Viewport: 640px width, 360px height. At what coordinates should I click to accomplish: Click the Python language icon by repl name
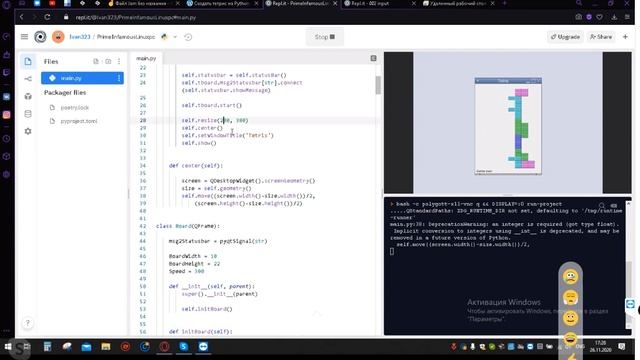click(164, 37)
